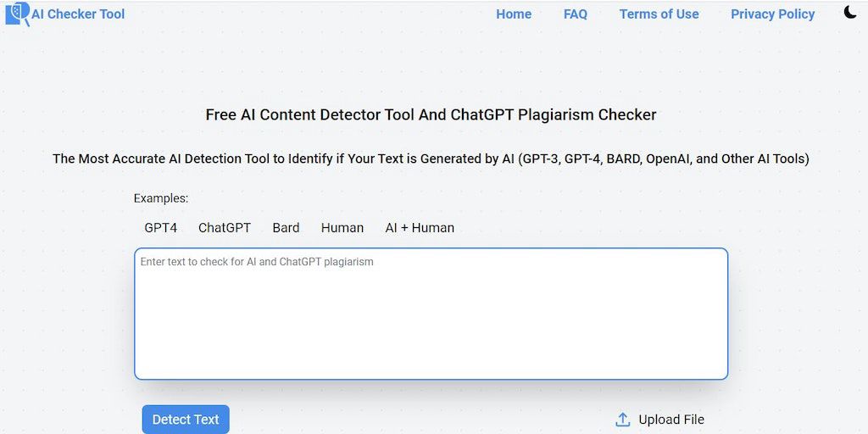This screenshot has width=868, height=434.
Task: Click the Detect Text button
Action: tap(186, 420)
